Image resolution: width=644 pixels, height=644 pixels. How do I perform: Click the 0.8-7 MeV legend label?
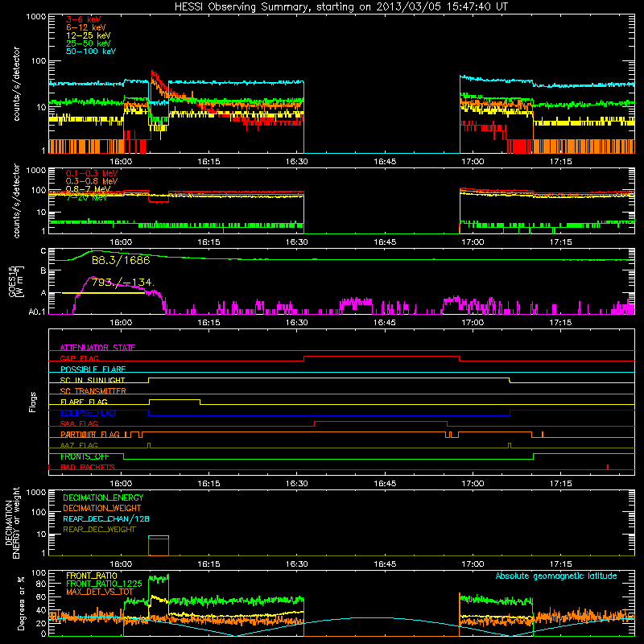click(88, 189)
